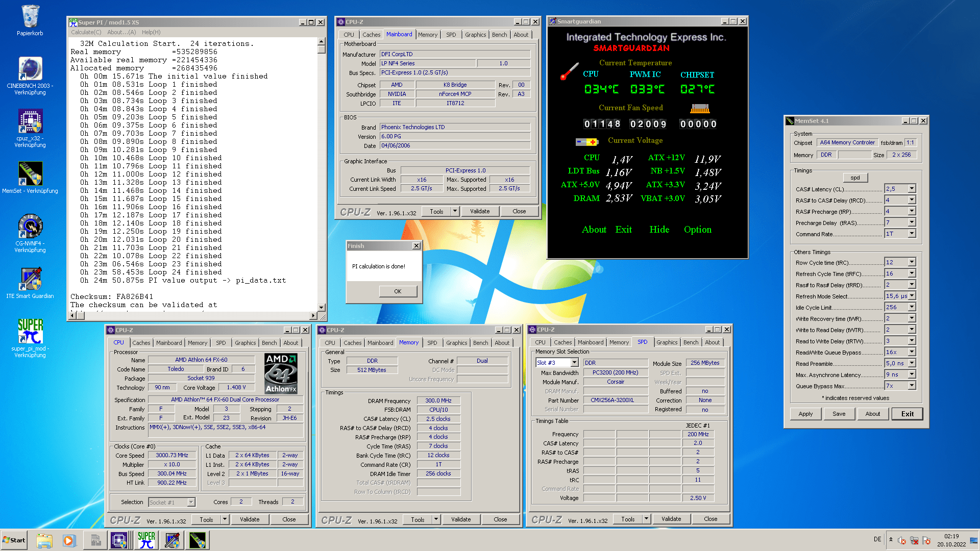This screenshot has width=980, height=551.
Task: Open the cpuz_x32 desktop shortcut
Action: (30, 128)
